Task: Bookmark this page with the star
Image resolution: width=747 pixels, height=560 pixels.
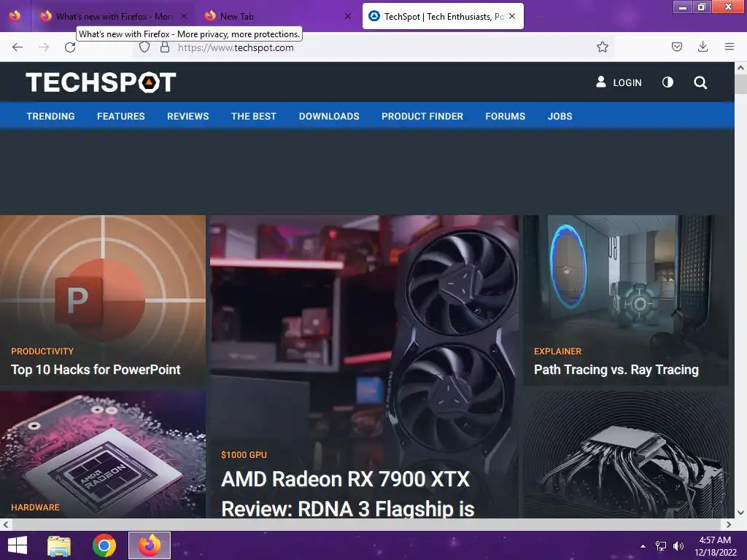Action: [603, 47]
